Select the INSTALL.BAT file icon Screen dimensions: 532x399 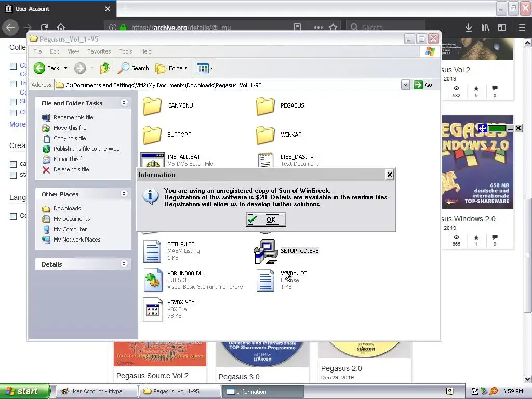point(152,160)
